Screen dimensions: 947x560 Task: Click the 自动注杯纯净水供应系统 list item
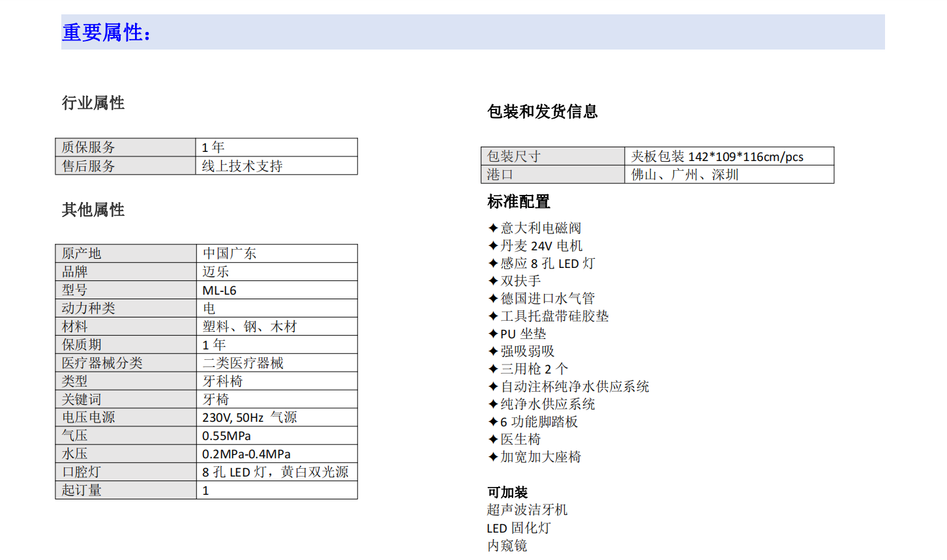[569, 387]
